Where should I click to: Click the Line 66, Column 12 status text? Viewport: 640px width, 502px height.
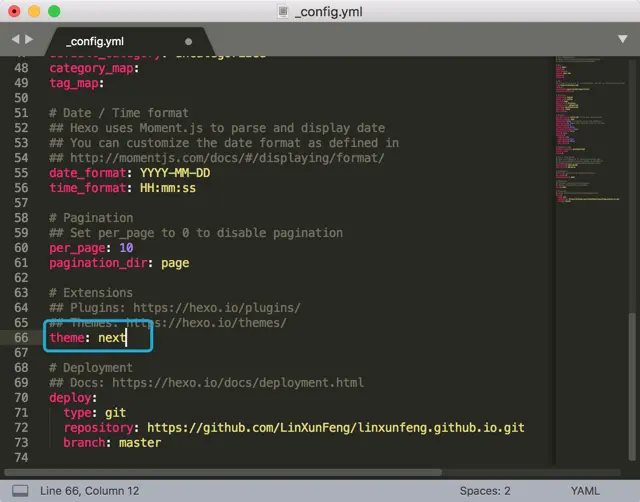coord(89,491)
